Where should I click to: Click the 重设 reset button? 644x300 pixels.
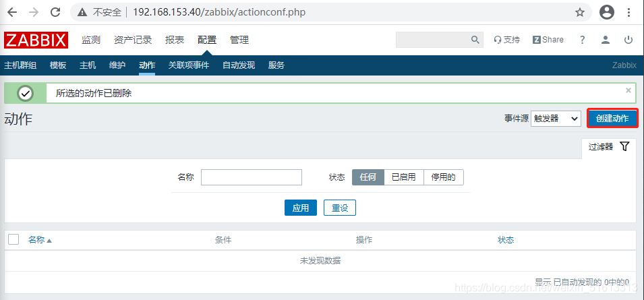[340, 208]
